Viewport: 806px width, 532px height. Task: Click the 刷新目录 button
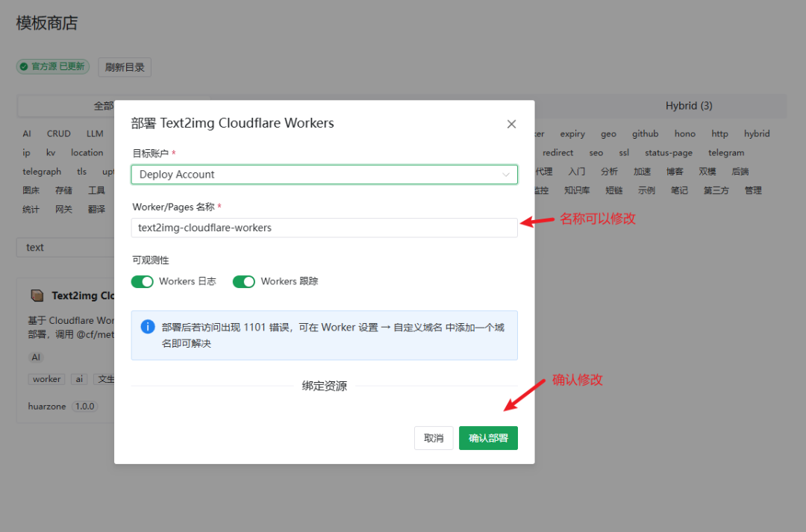(x=125, y=67)
